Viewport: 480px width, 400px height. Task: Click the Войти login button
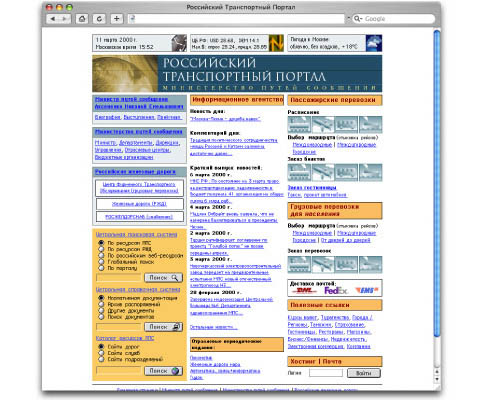click(x=364, y=373)
